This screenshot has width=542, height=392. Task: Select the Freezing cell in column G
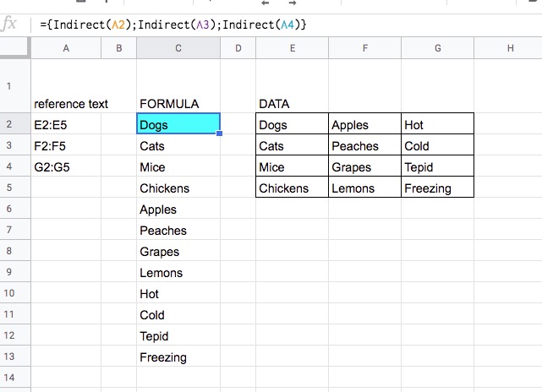tap(438, 188)
